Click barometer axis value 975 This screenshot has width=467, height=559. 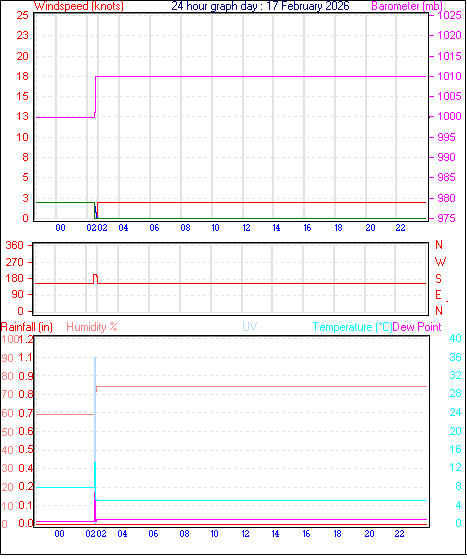[x=446, y=218]
